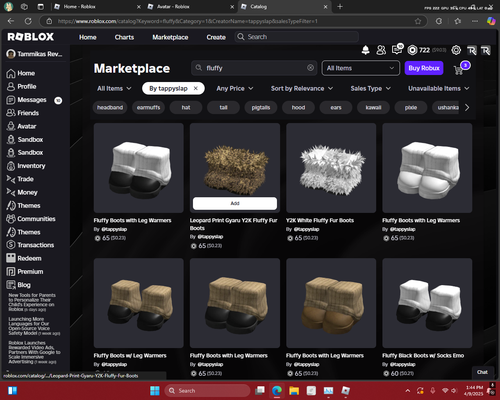This screenshot has height=400, width=500.
Task: Open Roblox app from the taskbar
Action: (346, 390)
